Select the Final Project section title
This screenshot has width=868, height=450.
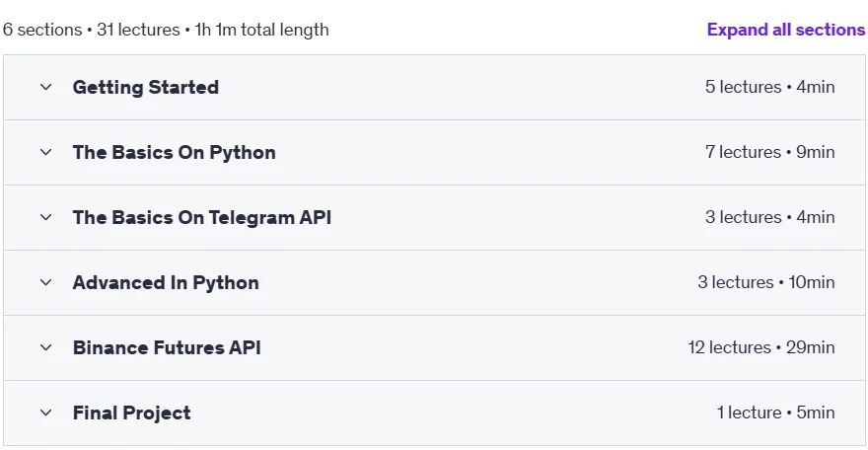tap(132, 412)
